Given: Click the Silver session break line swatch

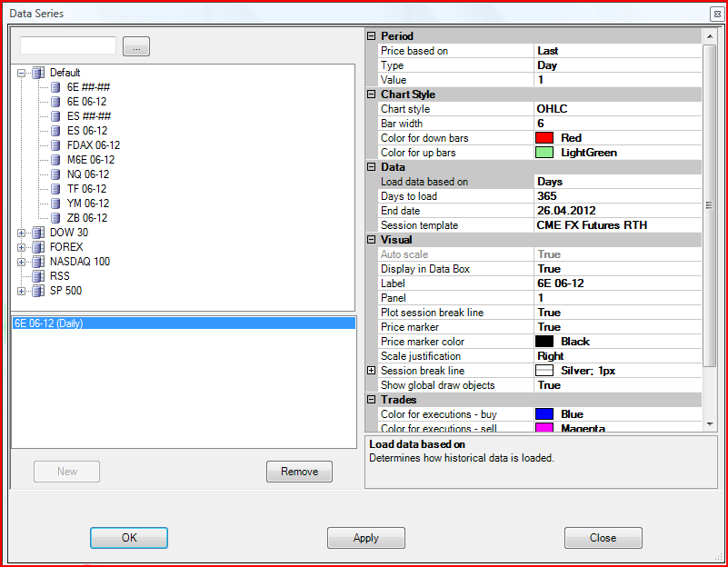Looking at the screenshot, I should (x=544, y=370).
